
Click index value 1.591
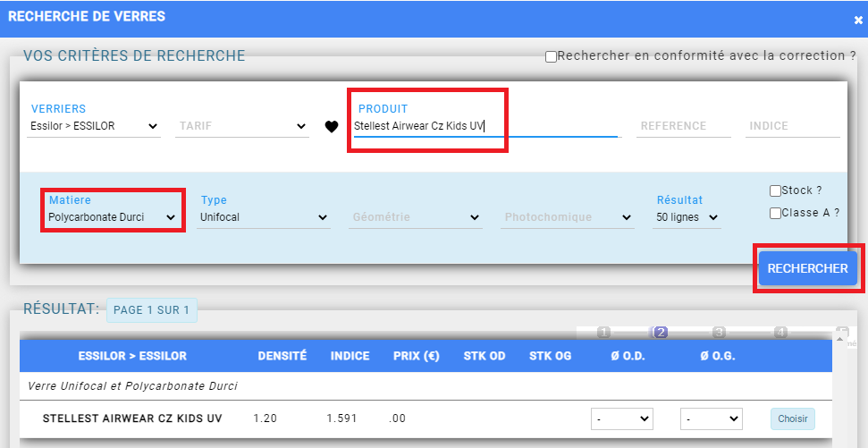coord(341,418)
